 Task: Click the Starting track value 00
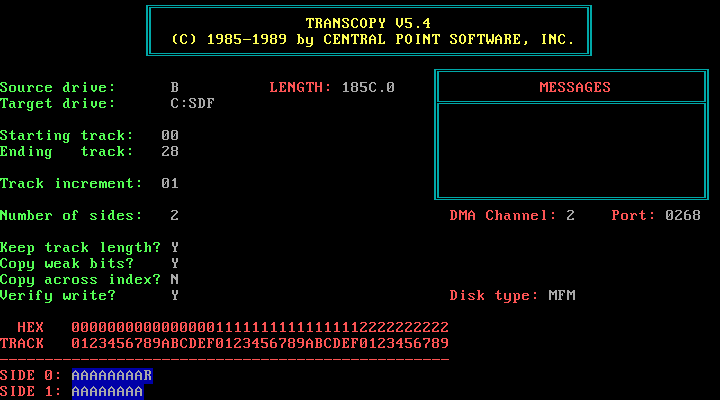point(170,135)
